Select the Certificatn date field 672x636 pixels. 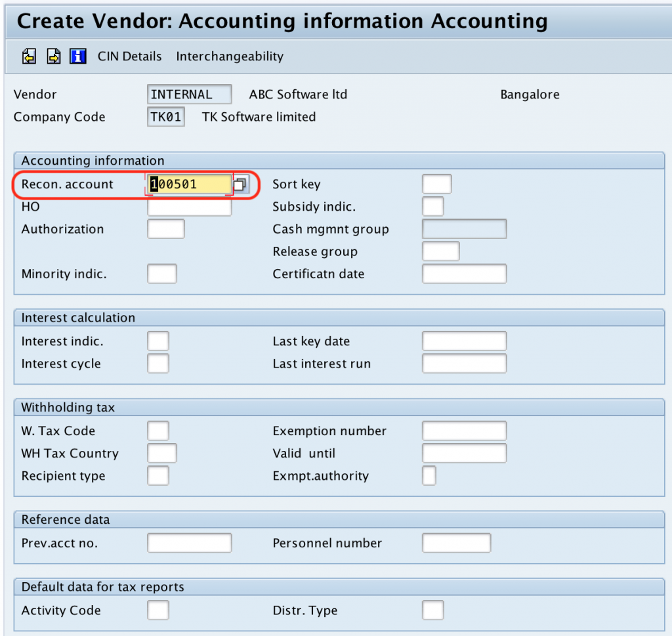tap(464, 274)
